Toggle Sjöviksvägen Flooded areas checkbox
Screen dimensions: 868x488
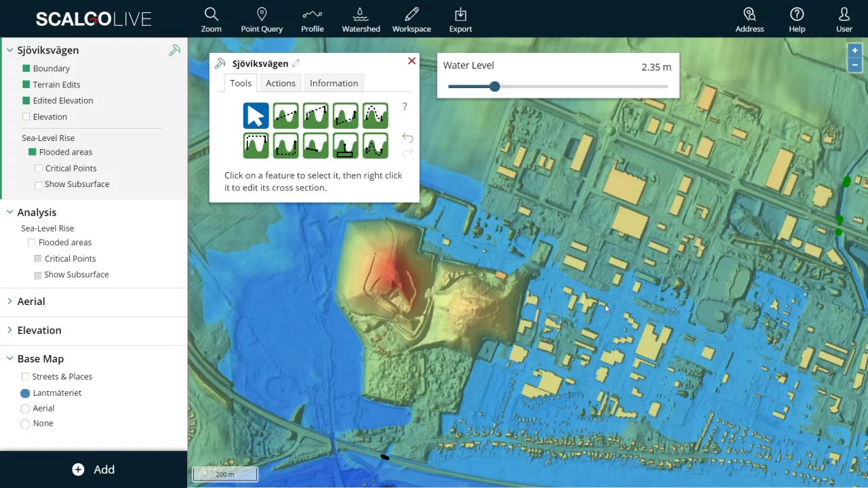tap(33, 152)
